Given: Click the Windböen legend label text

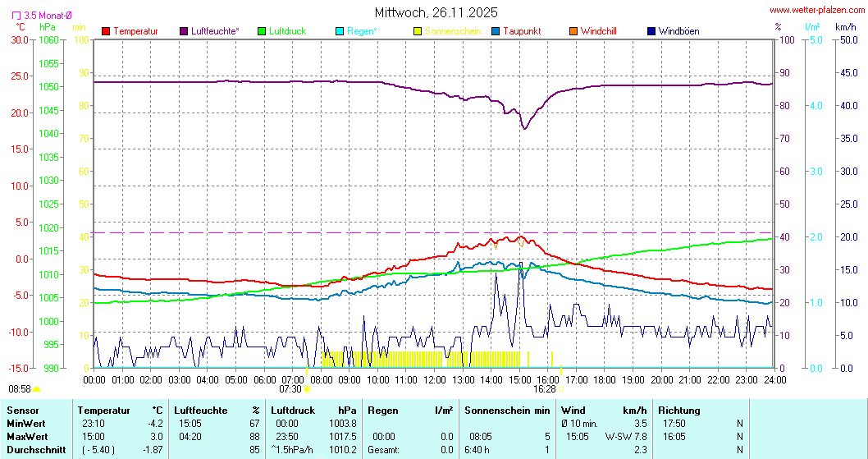Looking at the screenshot, I should [679, 31].
